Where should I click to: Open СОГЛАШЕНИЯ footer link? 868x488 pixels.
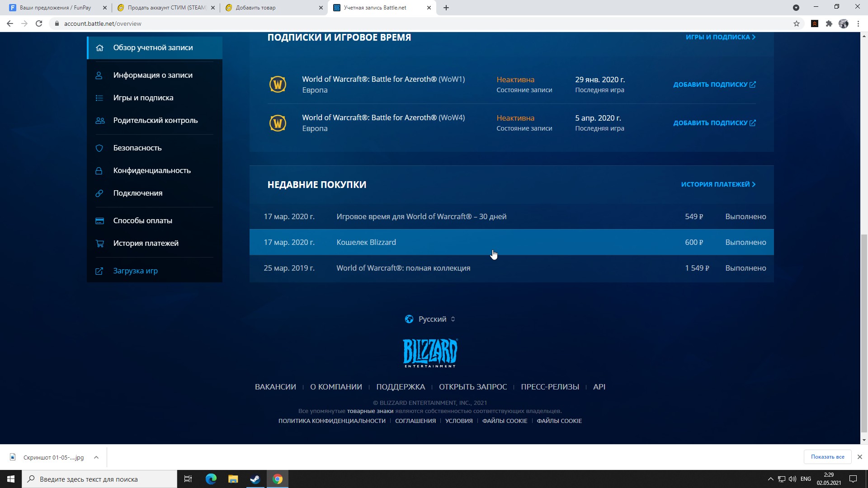[x=415, y=421]
